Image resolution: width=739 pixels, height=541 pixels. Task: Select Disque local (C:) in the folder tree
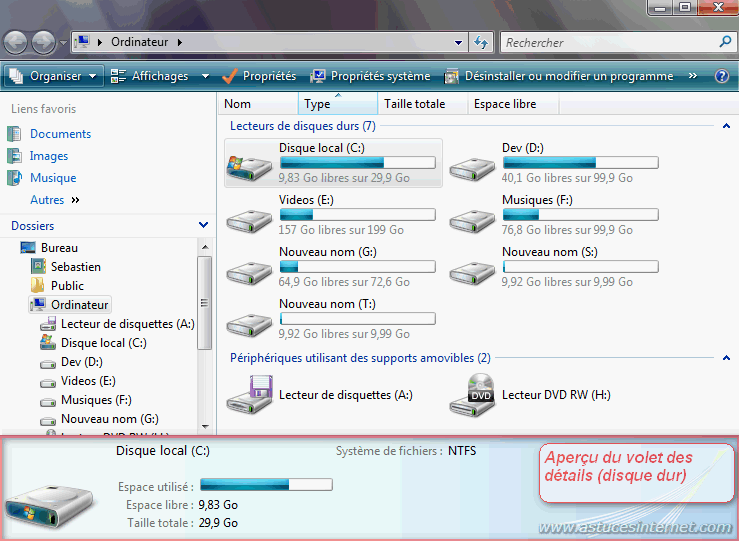[x=104, y=343]
